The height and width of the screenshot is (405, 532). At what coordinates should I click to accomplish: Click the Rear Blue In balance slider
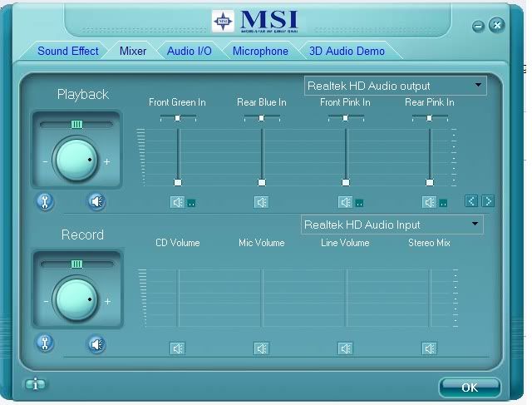[262, 118]
